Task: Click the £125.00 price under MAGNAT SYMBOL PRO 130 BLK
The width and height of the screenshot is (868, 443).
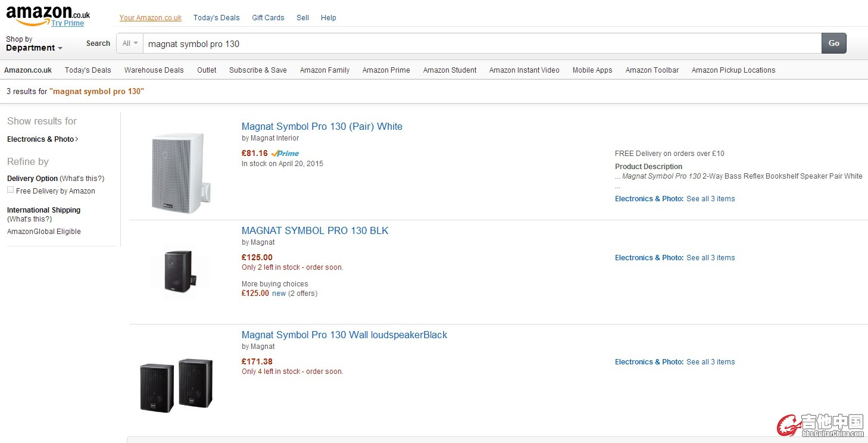Action: coord(257,257)
